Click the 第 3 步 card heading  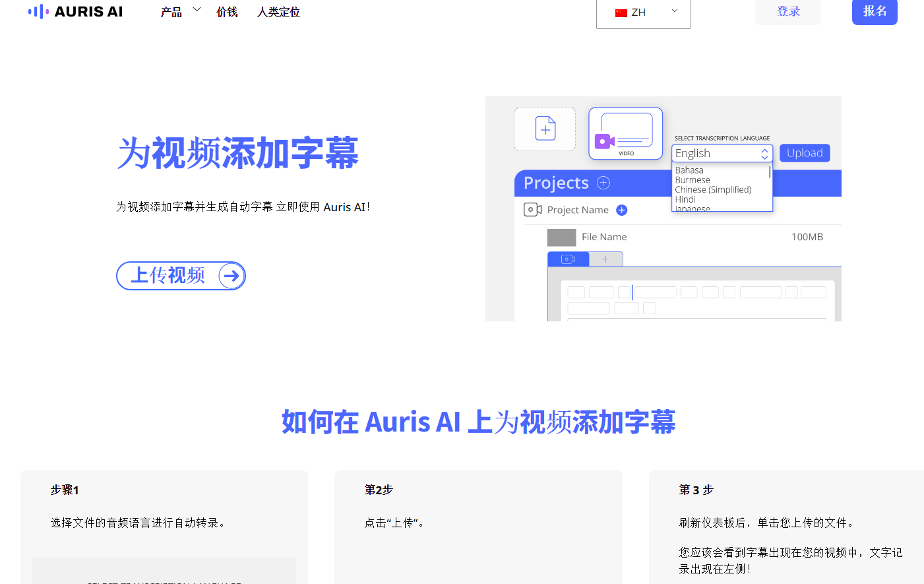tap(696, 490)
